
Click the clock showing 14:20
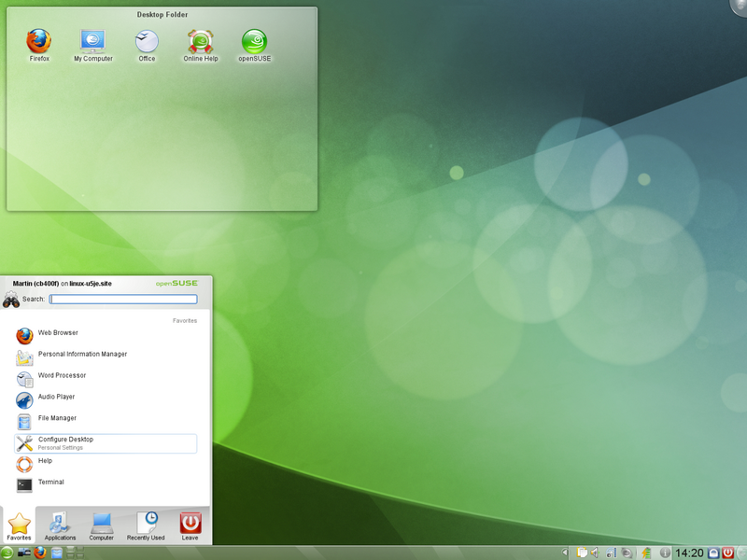(688, 551)
